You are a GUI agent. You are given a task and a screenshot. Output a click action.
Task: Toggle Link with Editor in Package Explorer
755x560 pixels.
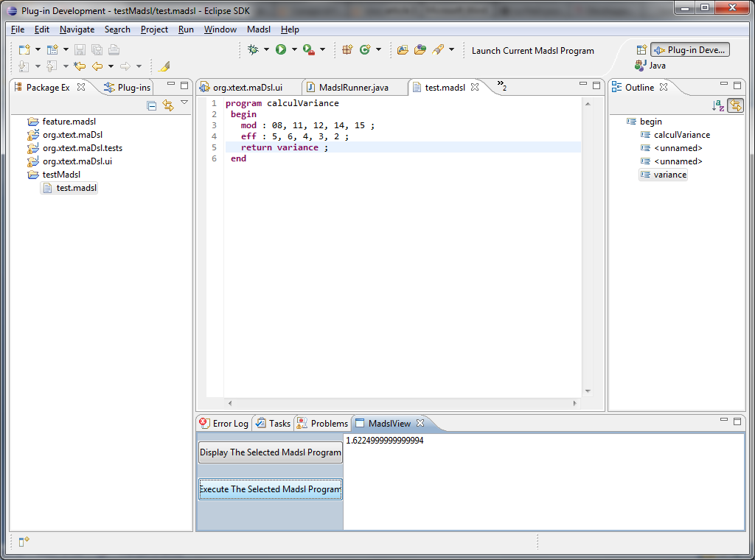pos(167,105)
